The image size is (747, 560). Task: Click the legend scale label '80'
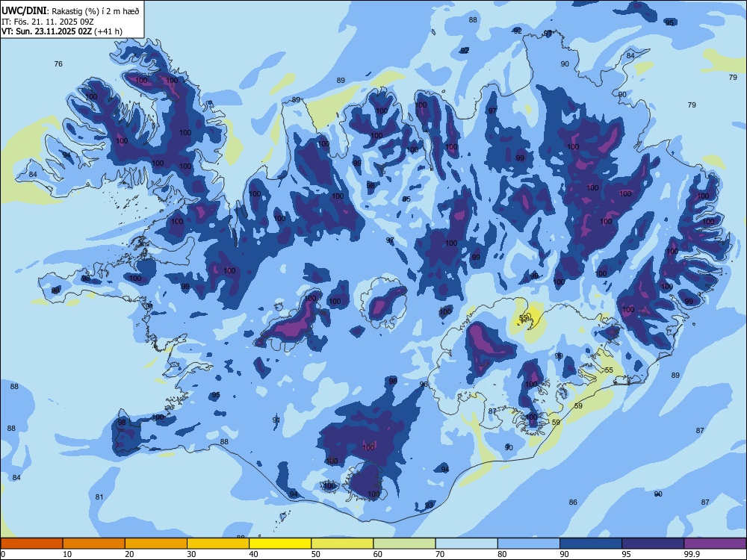point(502,554)
